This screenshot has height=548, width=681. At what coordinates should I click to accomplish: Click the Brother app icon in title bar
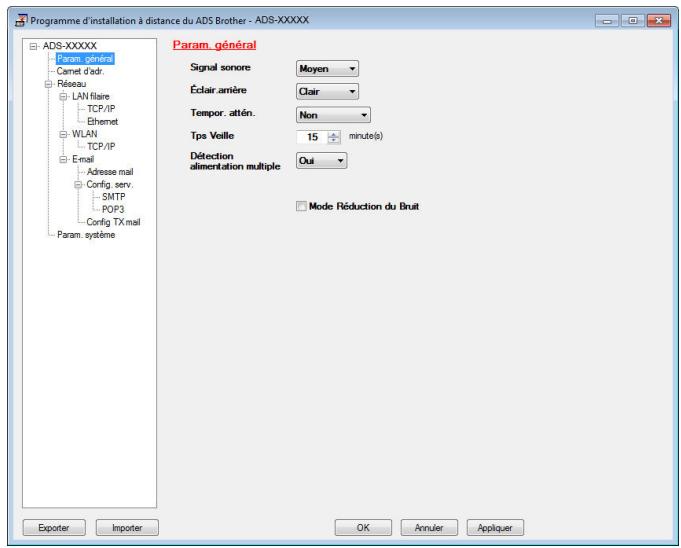point(21,20)
